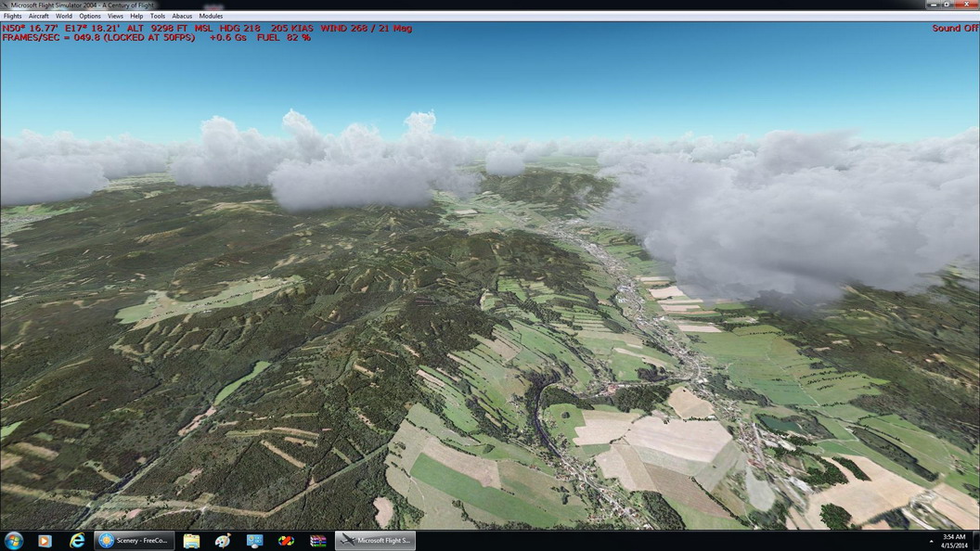Open the Windows Start menu
This screenshot has height=551, width=980.
tap(13, 541)
